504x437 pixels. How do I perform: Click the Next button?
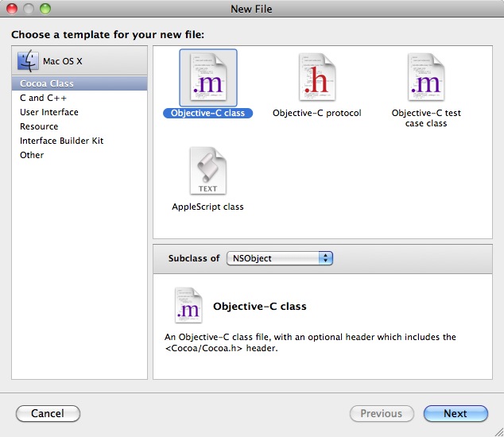456,413
